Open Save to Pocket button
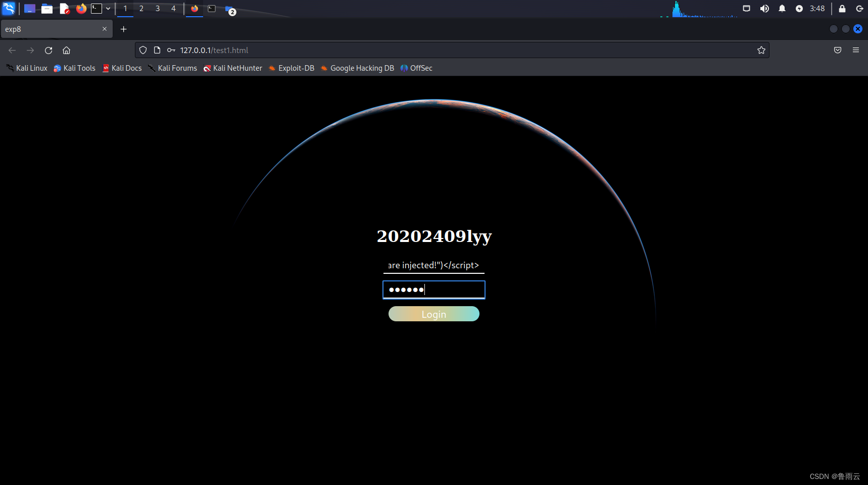The image size is (868, 485). click(x=838, y=50)
